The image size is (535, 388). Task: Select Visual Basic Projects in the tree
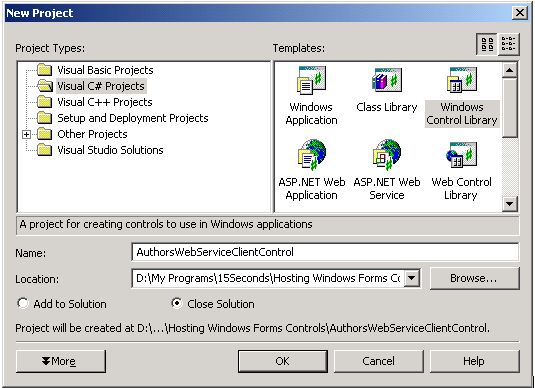tap(105, 70)
